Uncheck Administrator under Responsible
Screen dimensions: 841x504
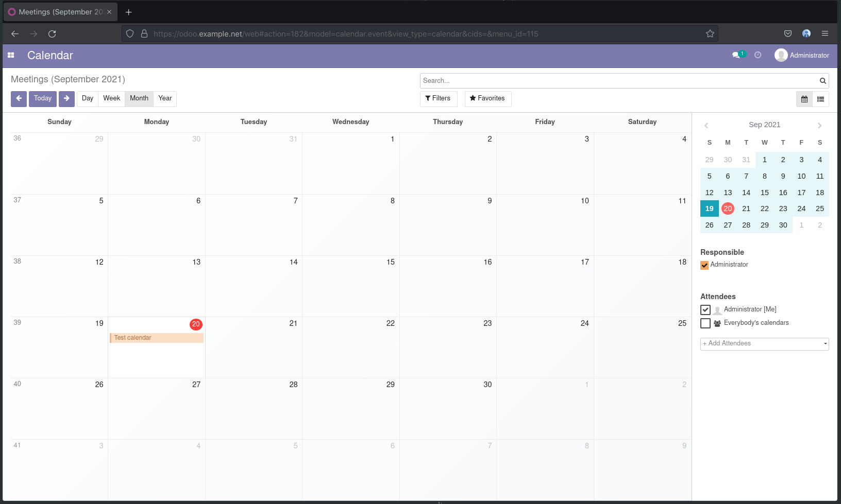[x=704, y=266]
